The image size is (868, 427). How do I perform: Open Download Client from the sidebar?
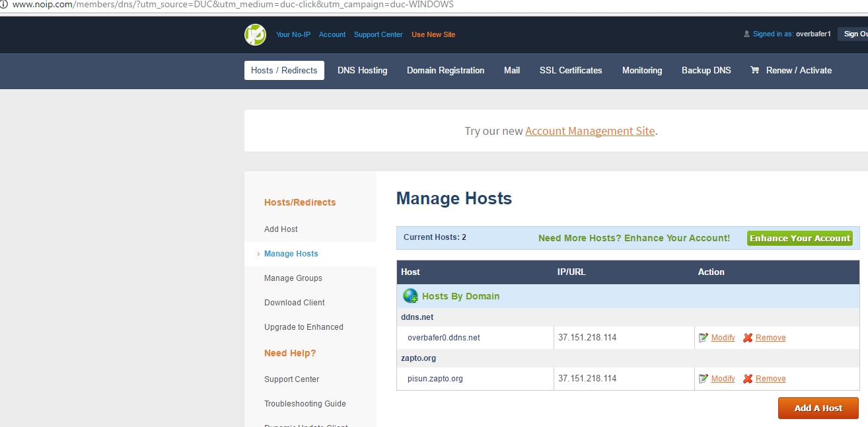[295, 303]
